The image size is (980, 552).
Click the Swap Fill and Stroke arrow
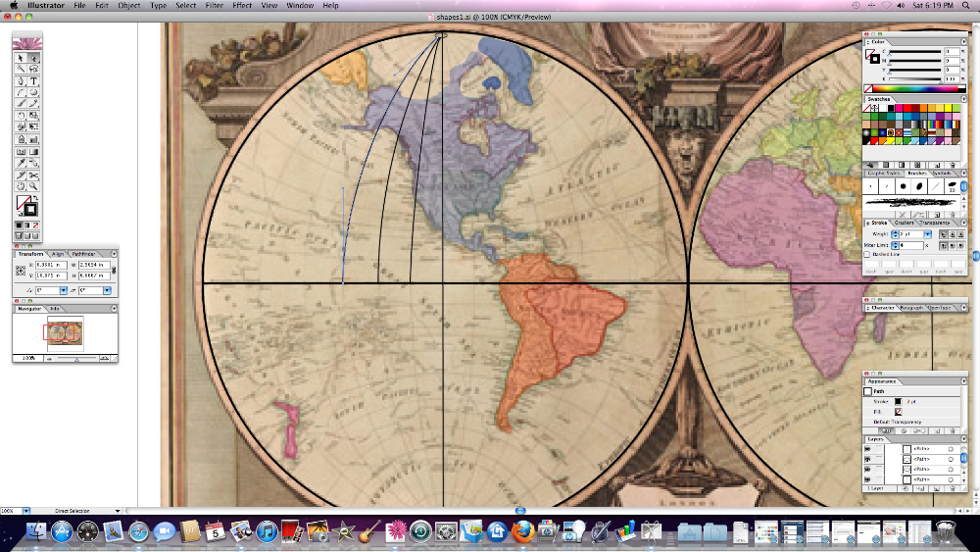tap(35, 199)
